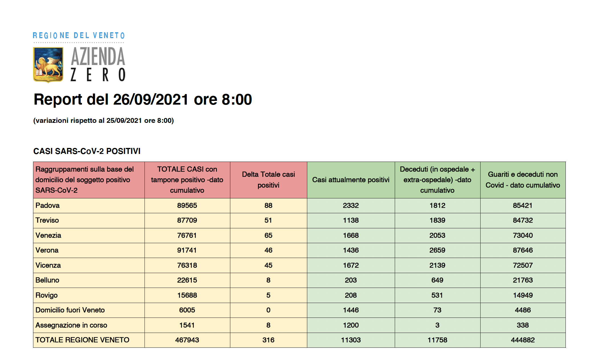Click the 'TOTALE CASI con tampone positivo' header
This screenshot has height=364, width=590.
(187, 180)
